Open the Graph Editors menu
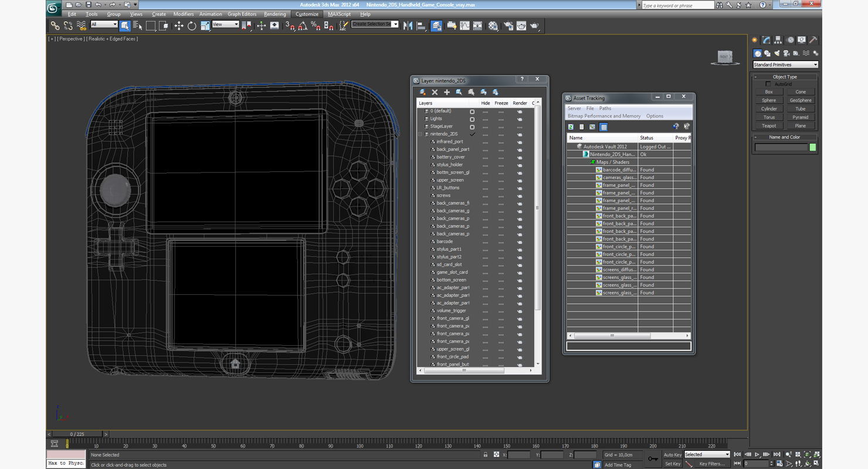 coord(242,14)
